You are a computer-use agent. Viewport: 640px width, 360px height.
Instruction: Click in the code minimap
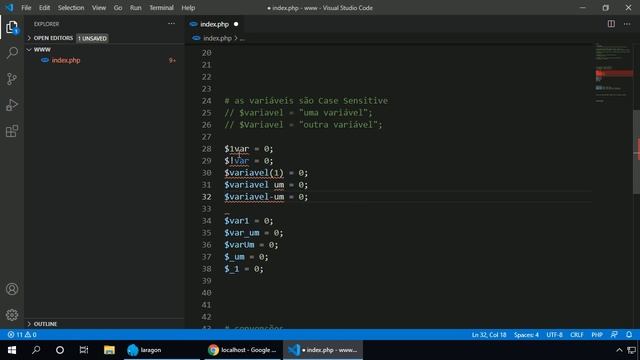coord(613,73)
